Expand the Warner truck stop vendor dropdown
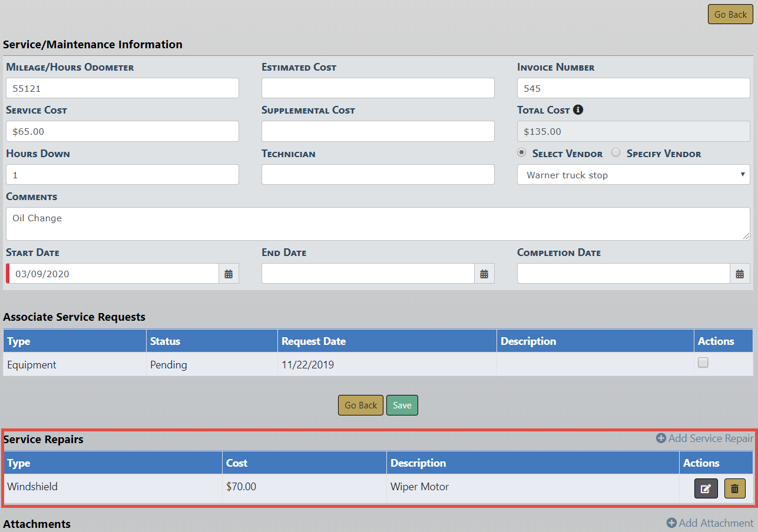This screenshot has height=532, width=758. [x=633, y=175]
